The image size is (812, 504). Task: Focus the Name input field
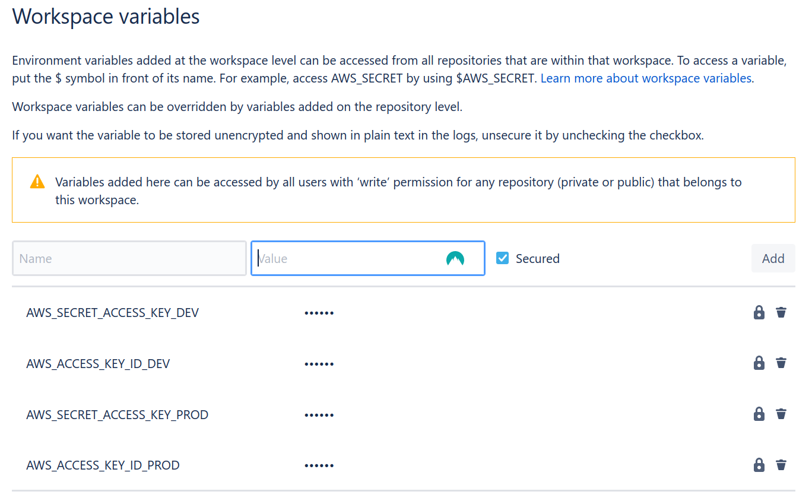point(129,258)
